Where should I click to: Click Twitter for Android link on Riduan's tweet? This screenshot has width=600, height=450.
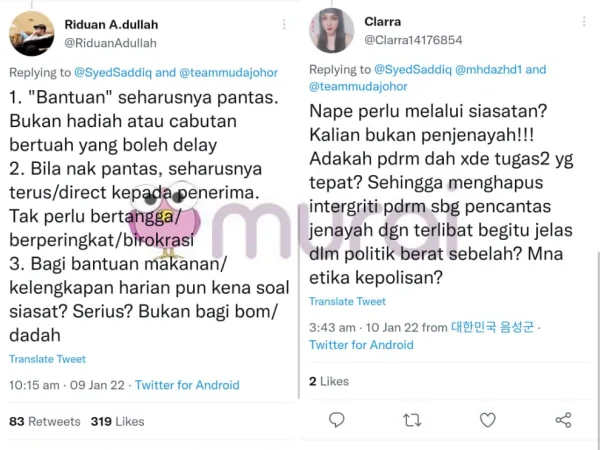[187, 385]
